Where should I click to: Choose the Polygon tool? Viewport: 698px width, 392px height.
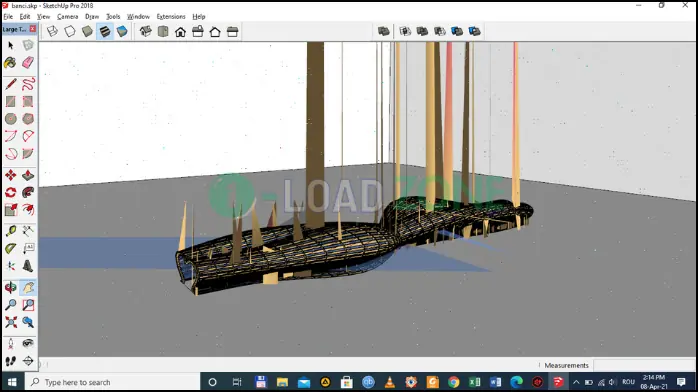point(28,119)
